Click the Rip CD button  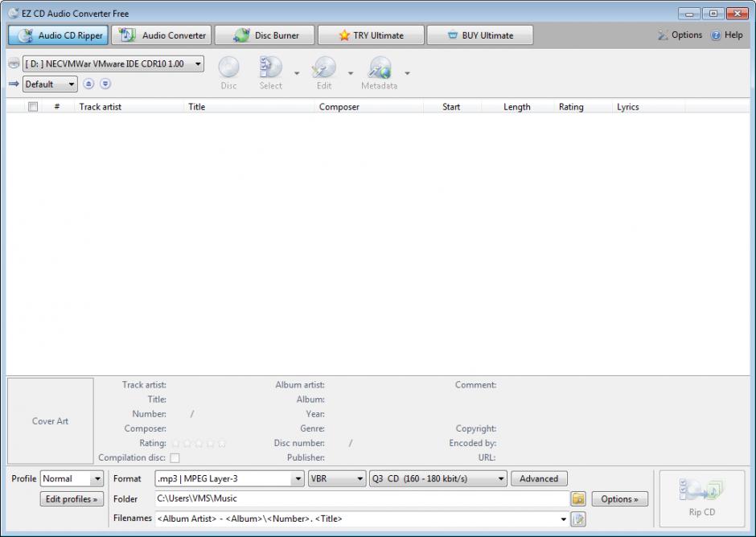tap(702, 498)
